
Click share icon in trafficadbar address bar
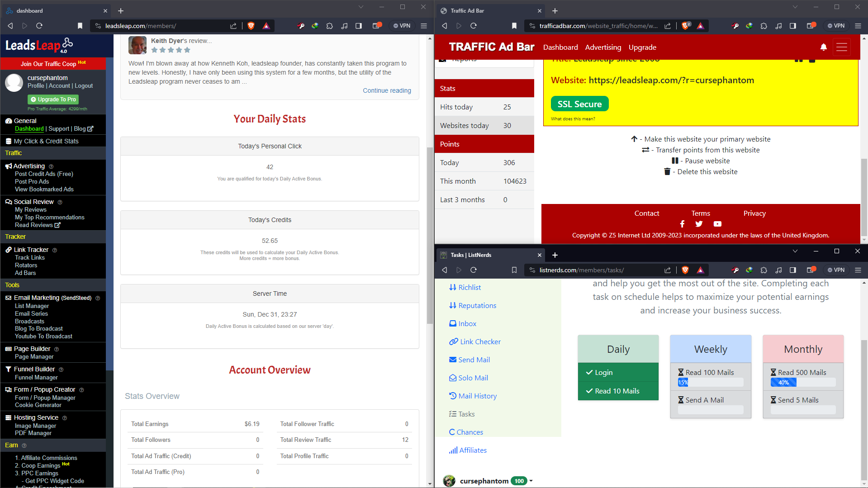668,26
